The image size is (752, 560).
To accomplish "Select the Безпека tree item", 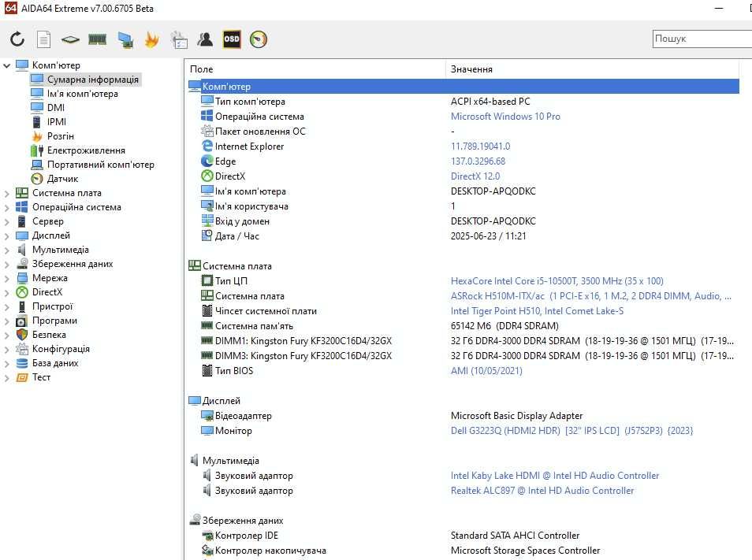I will click(49, 335).
